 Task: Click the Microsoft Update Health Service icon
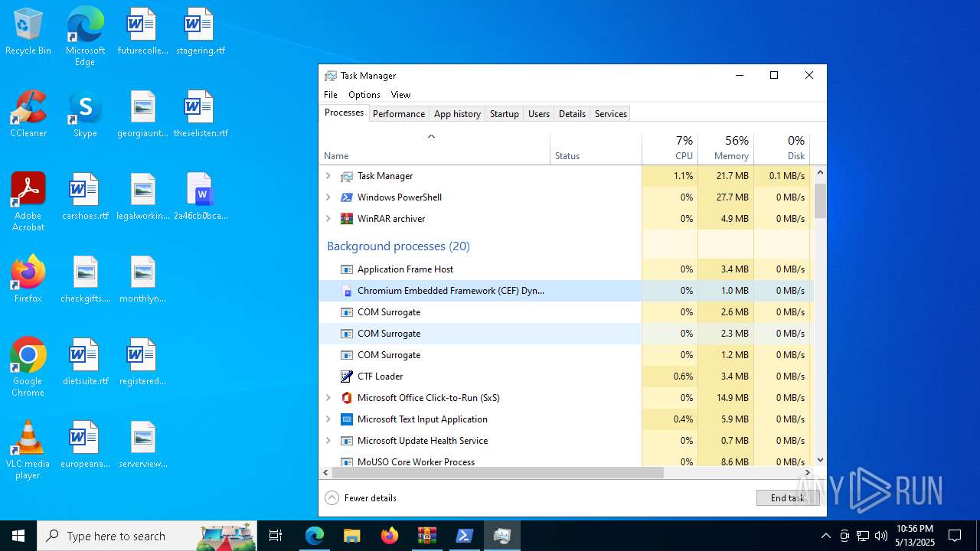[x=347, y=441]
